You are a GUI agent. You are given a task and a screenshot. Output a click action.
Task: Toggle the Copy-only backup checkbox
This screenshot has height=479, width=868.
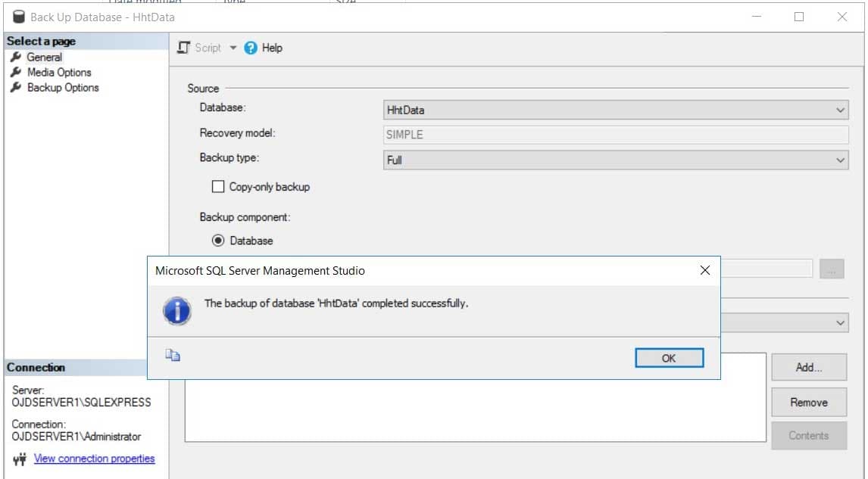pos(218,187)
